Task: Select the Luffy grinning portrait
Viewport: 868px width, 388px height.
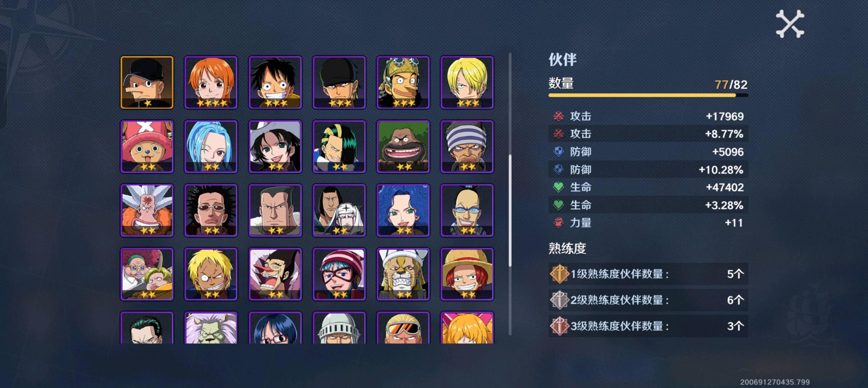Action: click(275, 82)
